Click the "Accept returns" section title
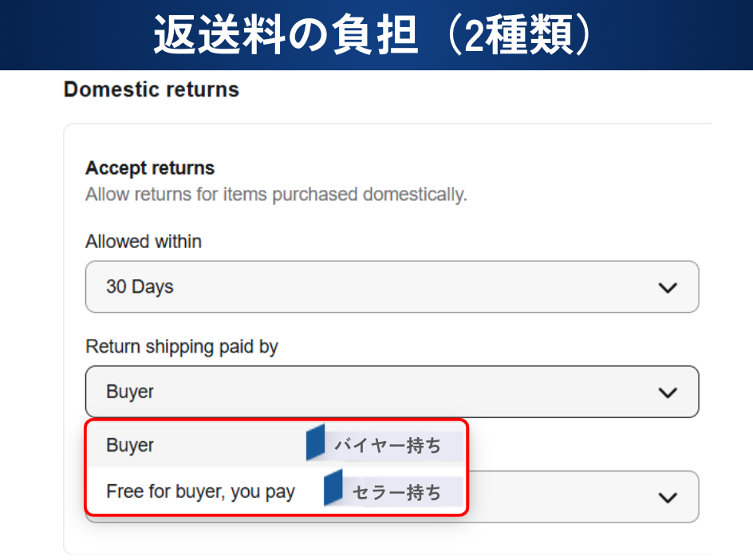 click(150, 168)
